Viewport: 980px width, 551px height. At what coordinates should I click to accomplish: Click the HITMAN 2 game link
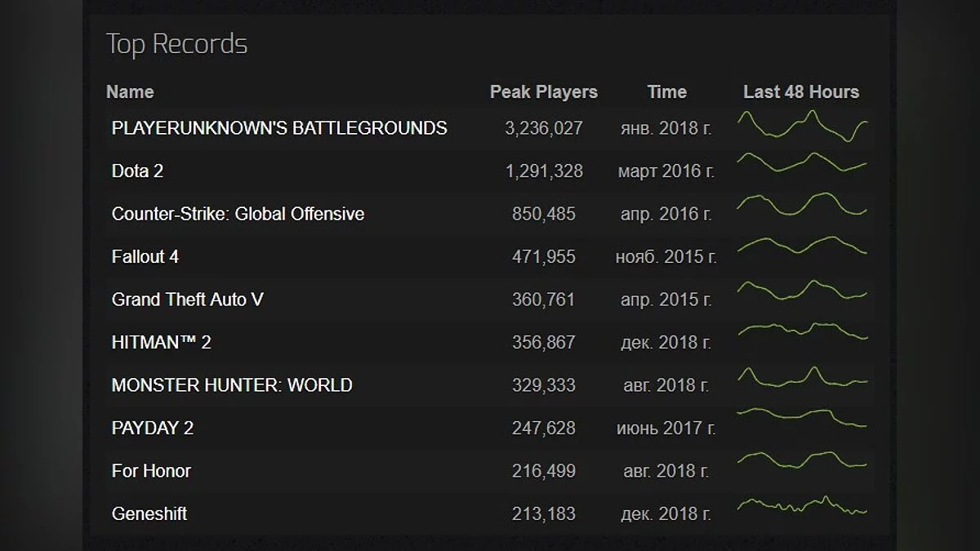click(161, 343)
